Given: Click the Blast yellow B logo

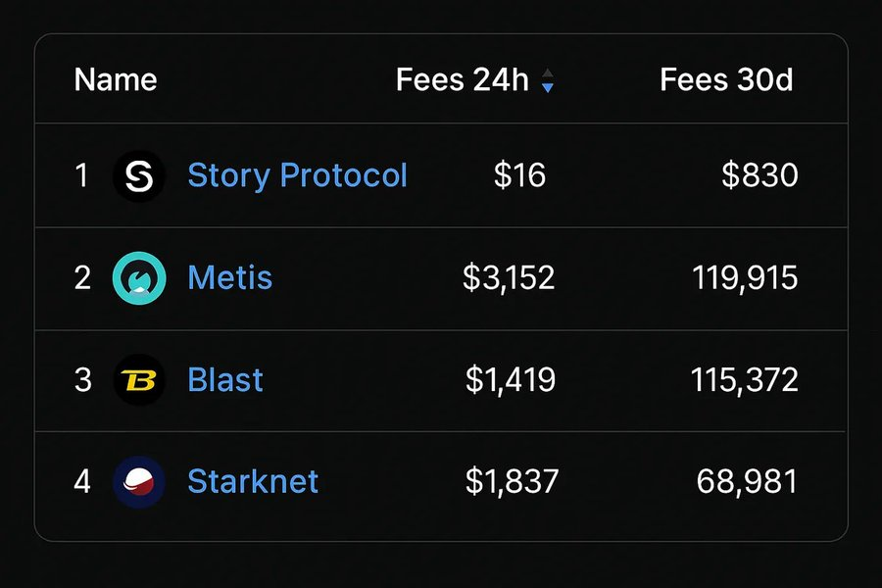Looking at the screenshot, I should click(x=139, y=380).
